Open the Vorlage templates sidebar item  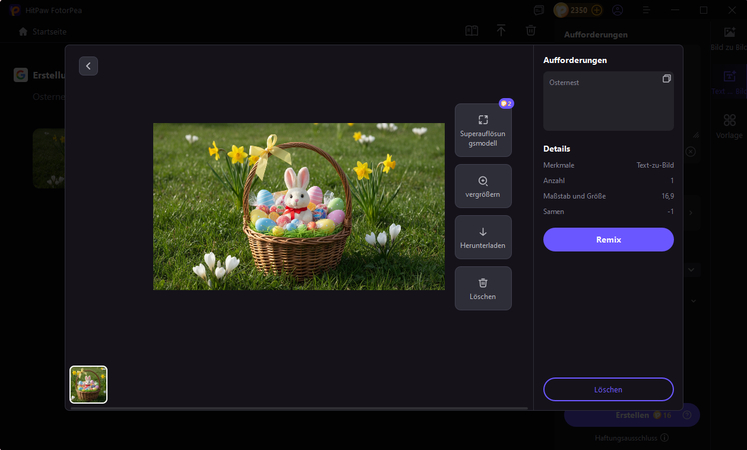(729, 126)
